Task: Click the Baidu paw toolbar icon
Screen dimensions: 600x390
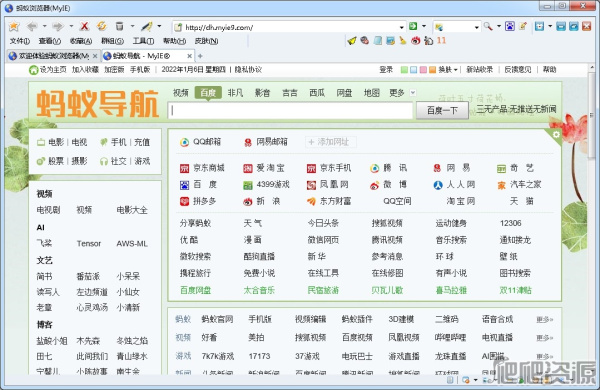Action: [510, 26]
